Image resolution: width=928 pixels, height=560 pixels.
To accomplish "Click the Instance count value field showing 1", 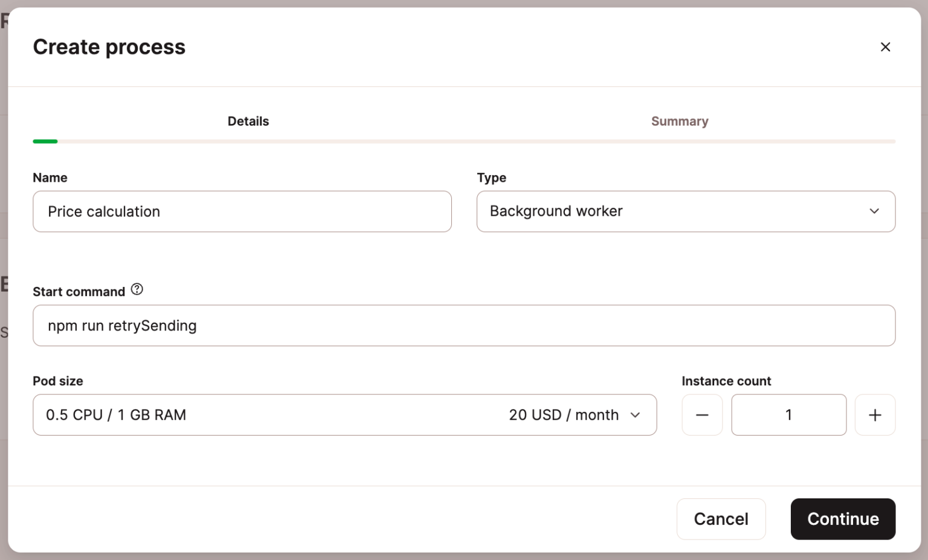I will 788,415.
